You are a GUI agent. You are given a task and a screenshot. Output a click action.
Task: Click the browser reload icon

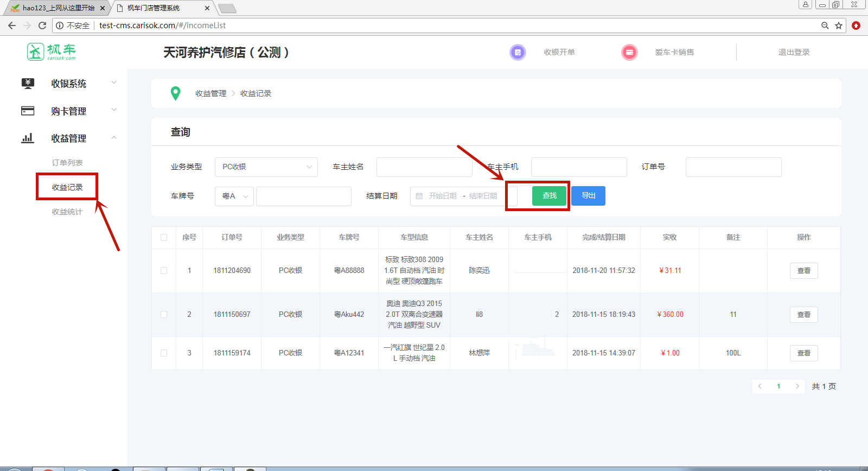click(x=42, y=26)
